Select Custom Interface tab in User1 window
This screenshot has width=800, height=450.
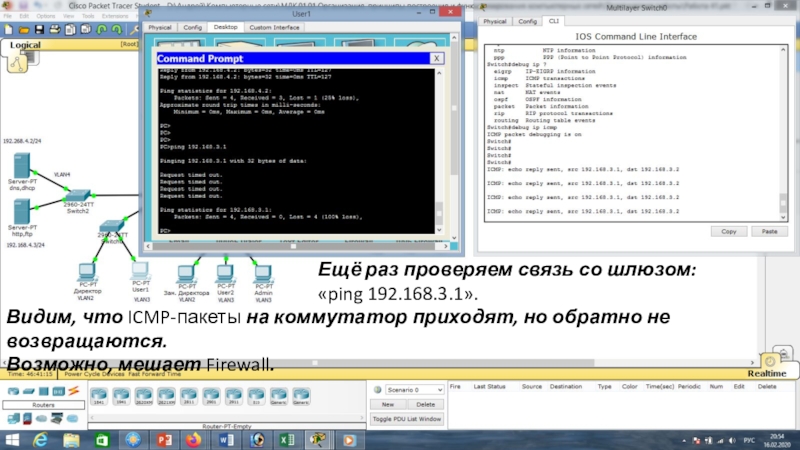click(x=274, y=28)
